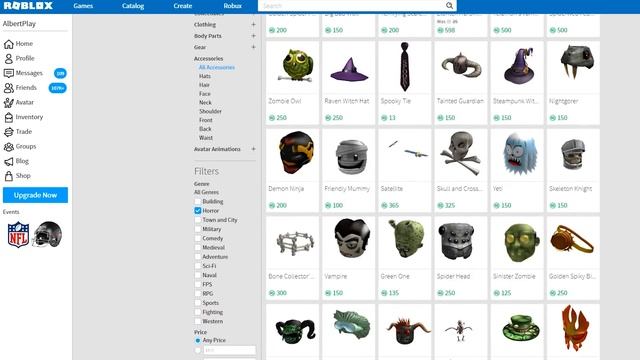640x360 pixels.
Task: Enable the Comedy genre checkbox
Action: tap(198, 238)
